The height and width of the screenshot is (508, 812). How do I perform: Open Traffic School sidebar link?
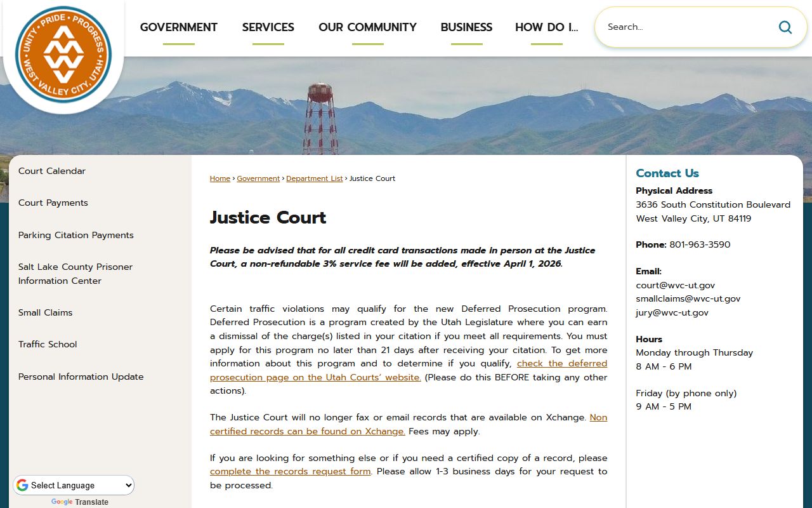[48, 344]
